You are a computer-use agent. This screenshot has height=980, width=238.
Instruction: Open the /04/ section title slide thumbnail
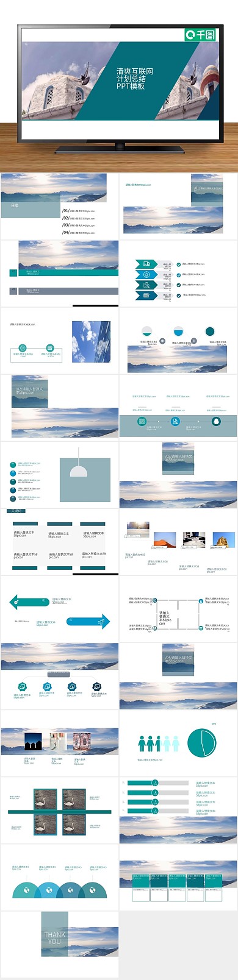pos(178,675)
